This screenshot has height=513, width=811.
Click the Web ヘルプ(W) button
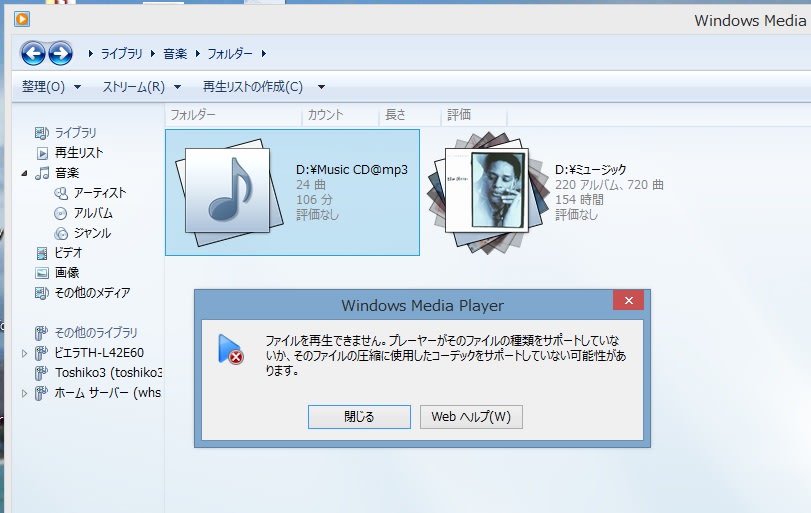coord(471,417)
